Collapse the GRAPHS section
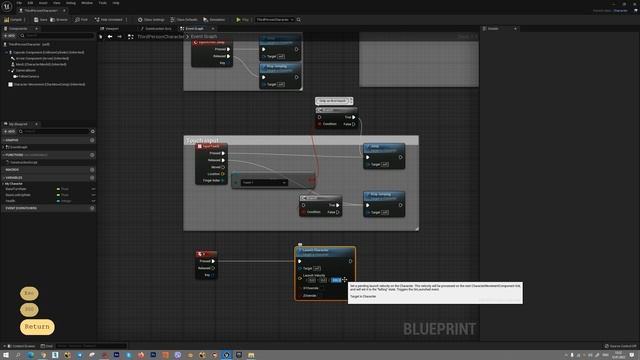This screenshot has height=360, width=640. (4, 140)
